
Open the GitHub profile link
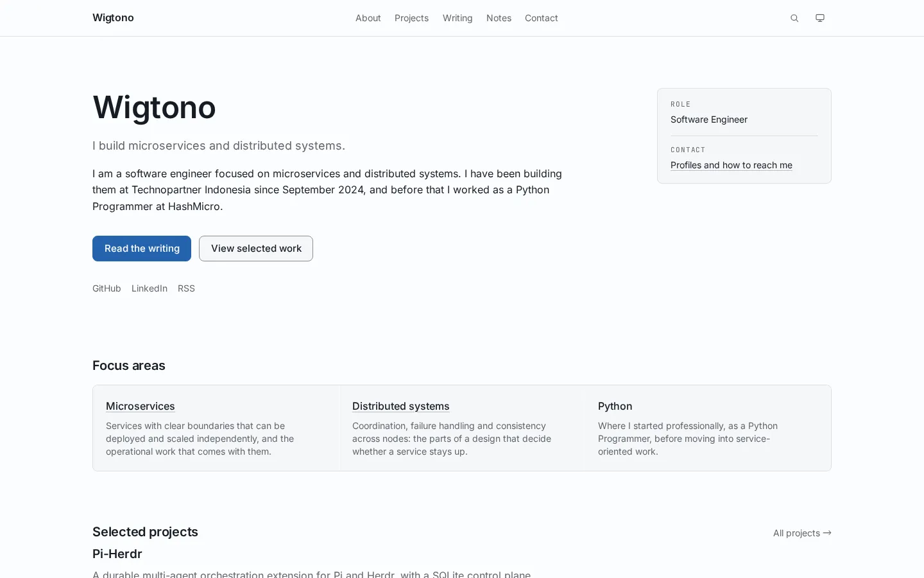[x=107, y=288]
